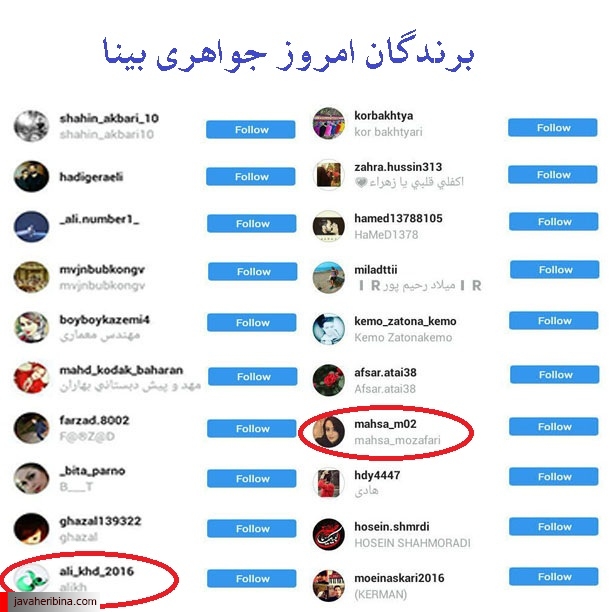Follow farzad.8002 account
Image resolution: width=612 pixels, height=612 pixels.
click(251, 429)
